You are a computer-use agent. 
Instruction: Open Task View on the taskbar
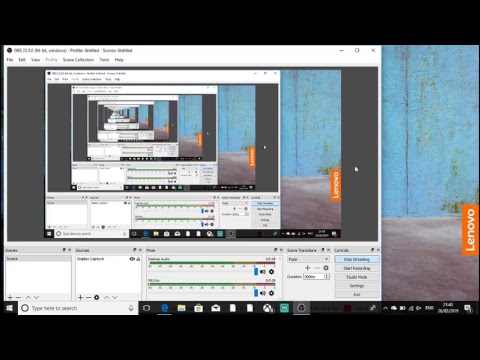coord(146,308)
